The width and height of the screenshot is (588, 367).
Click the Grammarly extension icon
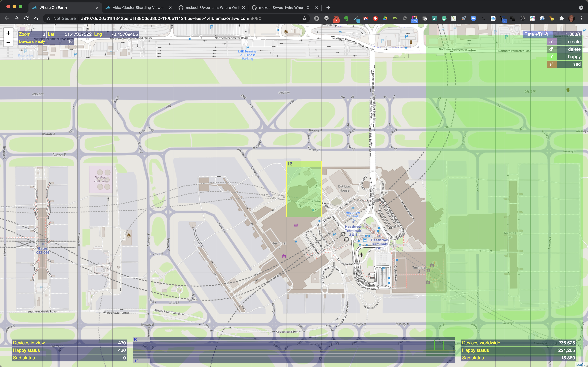[444, 19]
